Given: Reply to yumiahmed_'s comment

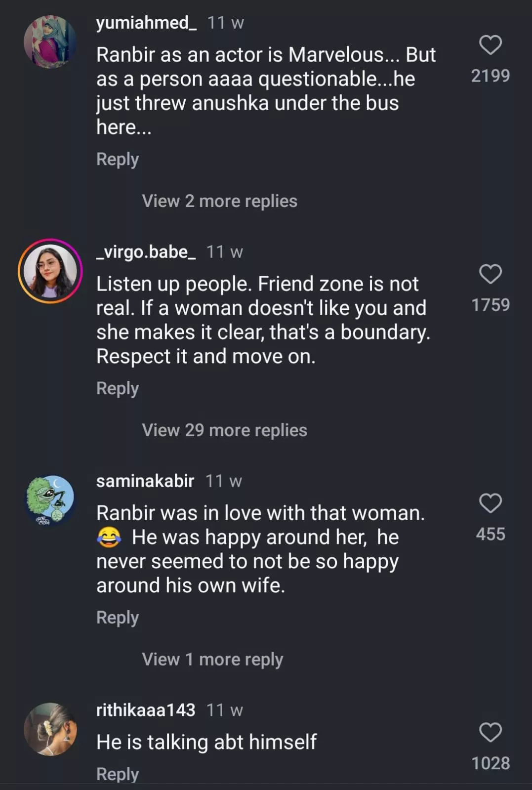Looking at the screenshot, I should tap(118, 159).
